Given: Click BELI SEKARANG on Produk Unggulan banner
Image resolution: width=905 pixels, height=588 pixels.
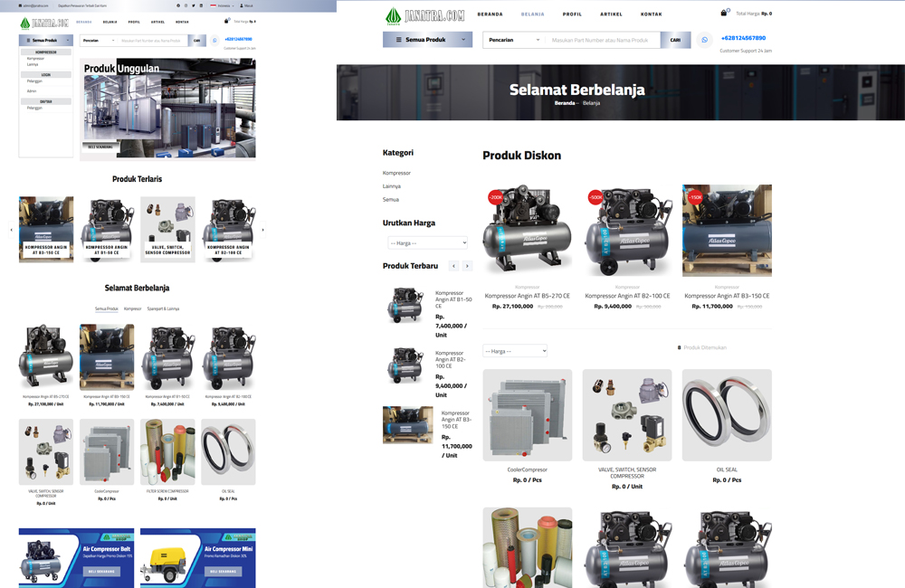Looking at the screenshot, I should pos(100,147).
